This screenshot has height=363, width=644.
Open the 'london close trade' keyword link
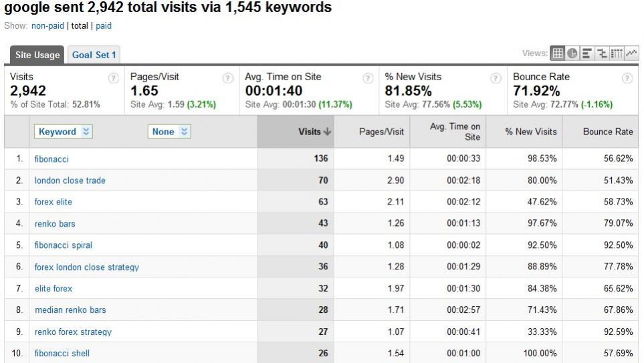(70, 180)
